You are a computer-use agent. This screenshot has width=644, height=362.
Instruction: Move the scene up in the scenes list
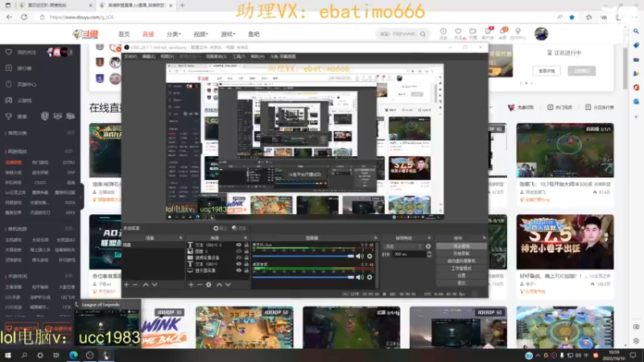(146, 285)
